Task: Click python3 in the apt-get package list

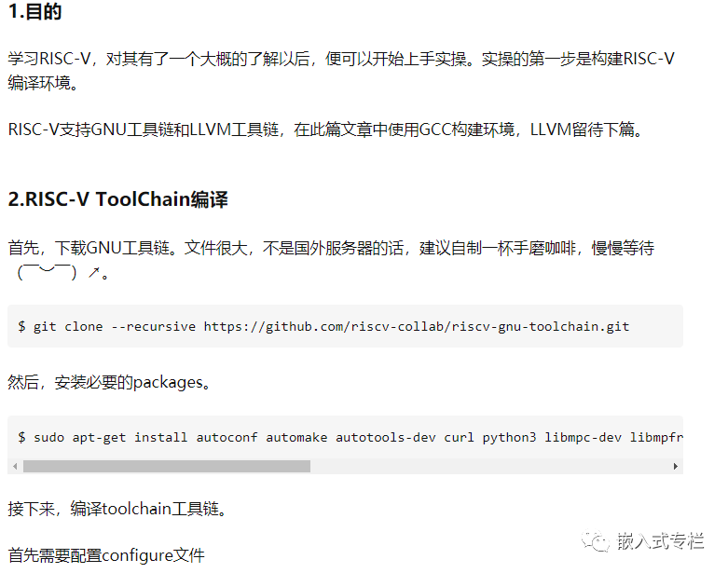Action: coord(509,438)
